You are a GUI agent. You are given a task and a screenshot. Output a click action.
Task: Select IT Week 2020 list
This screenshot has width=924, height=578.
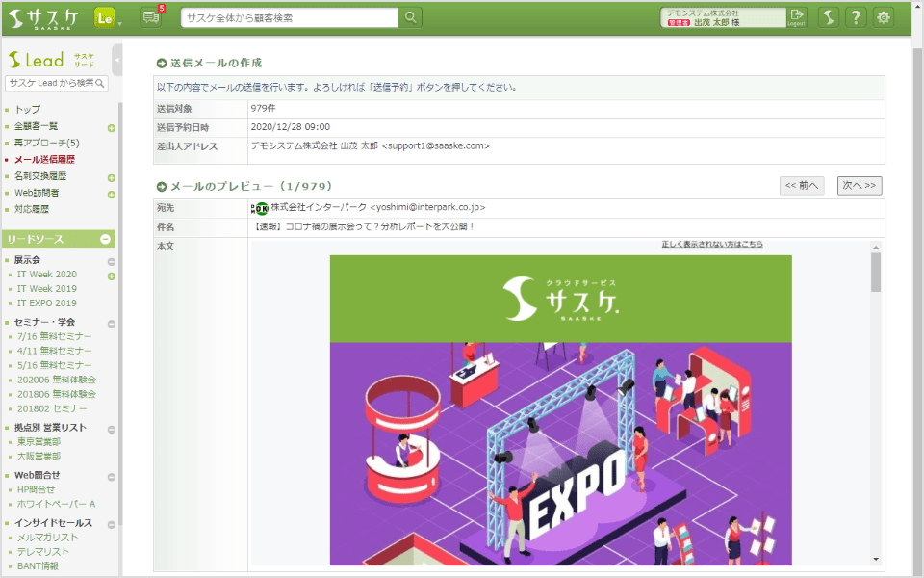[x=46, y=275]
